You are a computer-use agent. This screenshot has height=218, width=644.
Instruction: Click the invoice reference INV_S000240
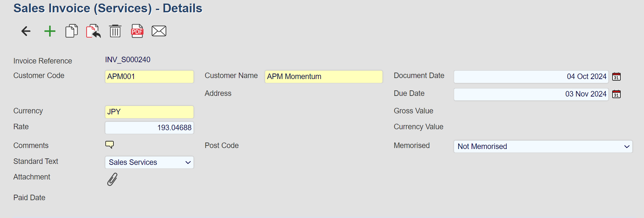click(x=128, y=60)
